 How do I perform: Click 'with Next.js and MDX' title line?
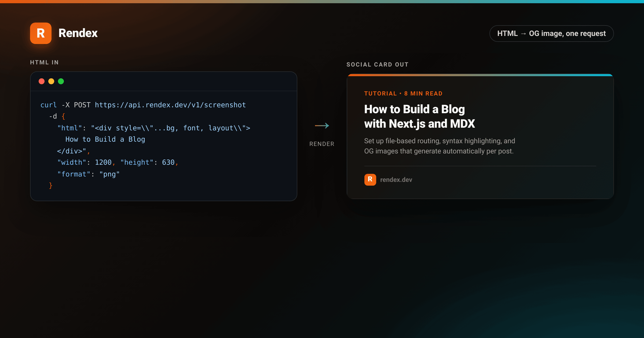[x=420, y=124]
